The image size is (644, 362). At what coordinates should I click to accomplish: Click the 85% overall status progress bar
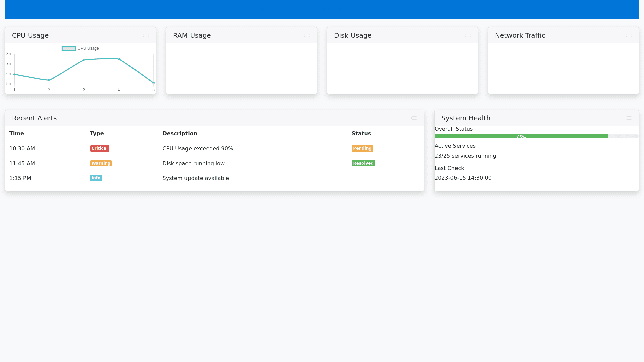coord(521,136)
